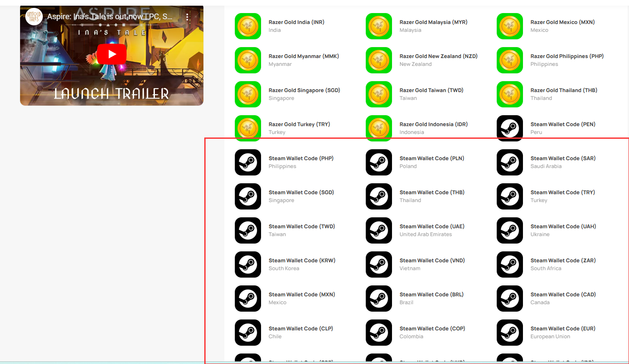
Task: Click the Steam icon for Colombia (COP)
Action: 379,333
